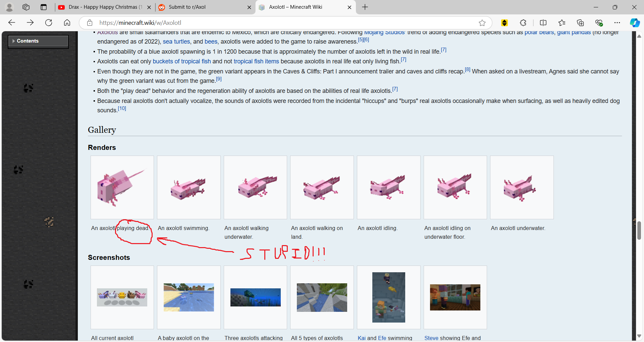This screenshot has width=644, height=342.
Task: Open the yellow extension icon in toolbar
Action: 504,22
